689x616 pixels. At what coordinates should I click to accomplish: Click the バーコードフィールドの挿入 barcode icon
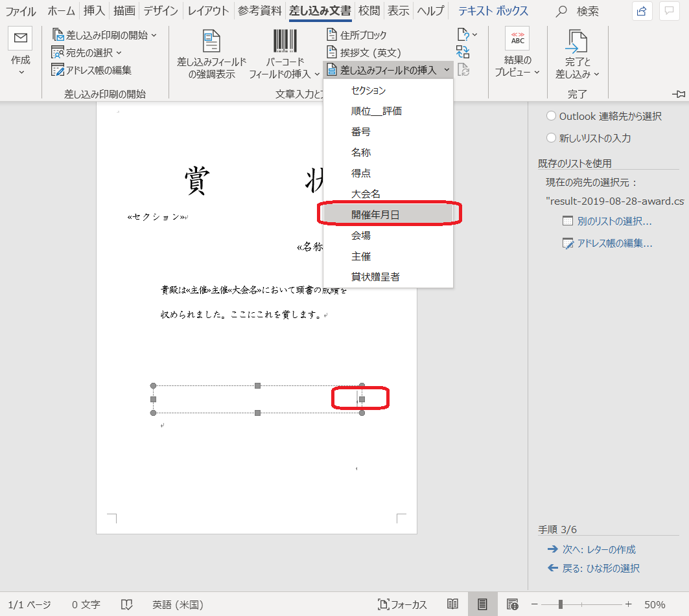coord(285,41)
